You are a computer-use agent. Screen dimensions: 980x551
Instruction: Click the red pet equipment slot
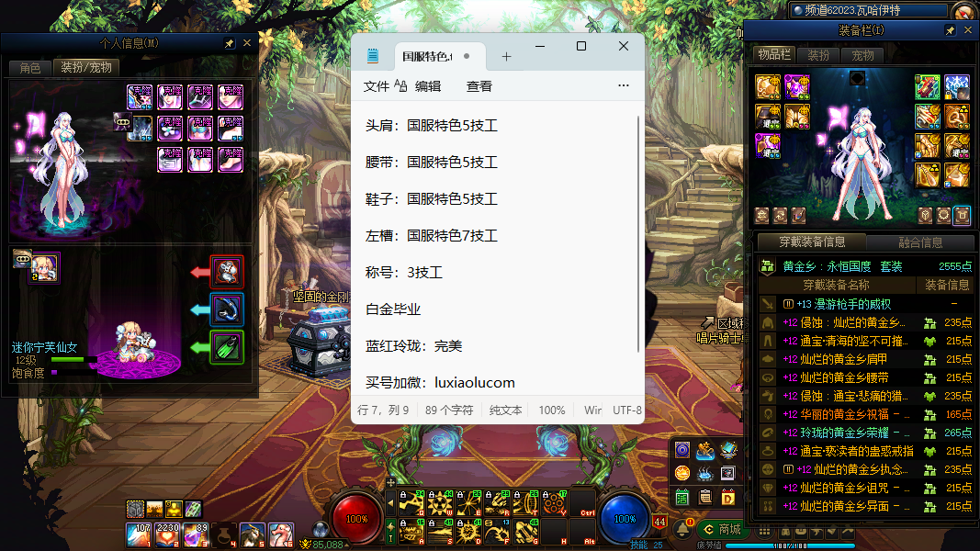pyautogui.click(x=227, y=272)
